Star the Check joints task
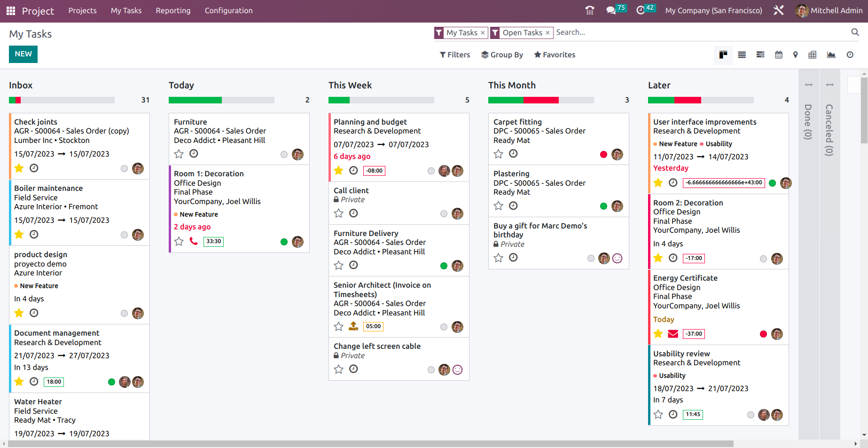This screenshot has height=448, width=868. [19, 168]
